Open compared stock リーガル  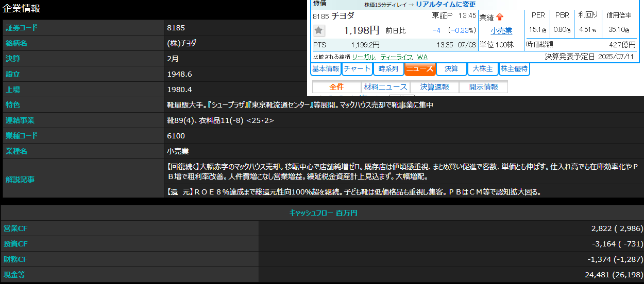[x=364, y=57]
